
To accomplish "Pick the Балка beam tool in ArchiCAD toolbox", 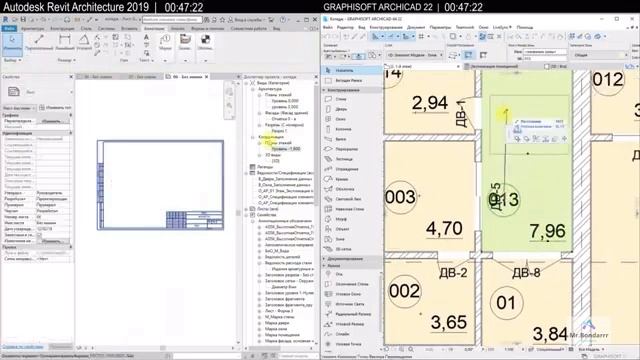I will click(x=352, y=139).
